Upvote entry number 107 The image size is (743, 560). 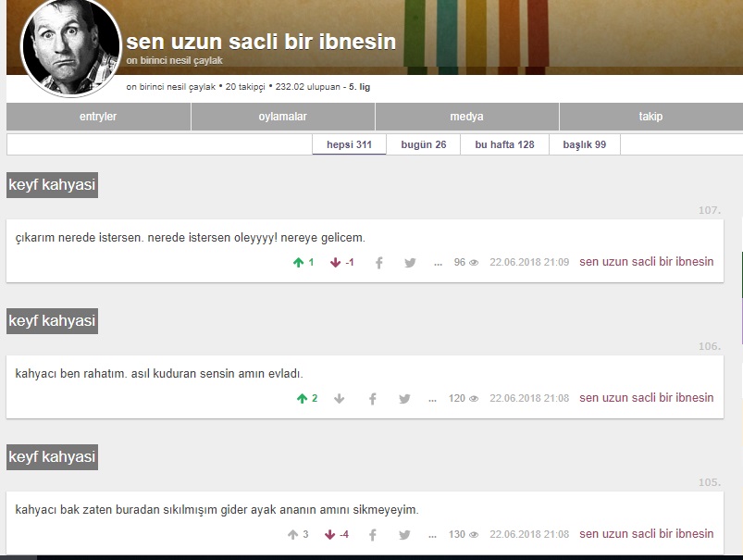coord(299,263)
